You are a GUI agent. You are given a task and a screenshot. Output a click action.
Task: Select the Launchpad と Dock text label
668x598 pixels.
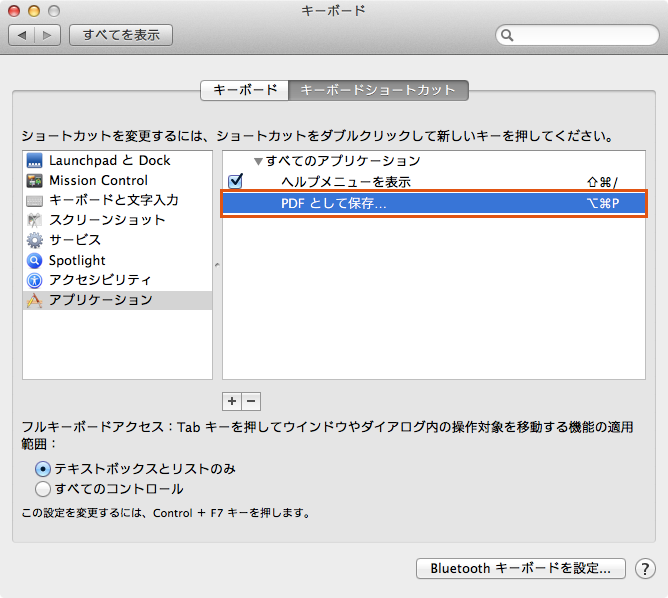[109, 161]
